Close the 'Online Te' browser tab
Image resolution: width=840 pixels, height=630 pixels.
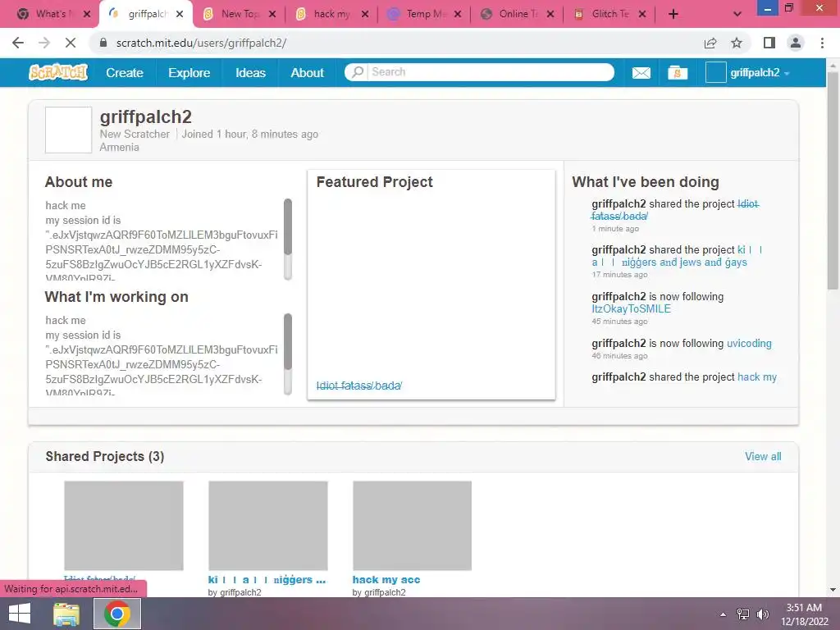point(550,14)
